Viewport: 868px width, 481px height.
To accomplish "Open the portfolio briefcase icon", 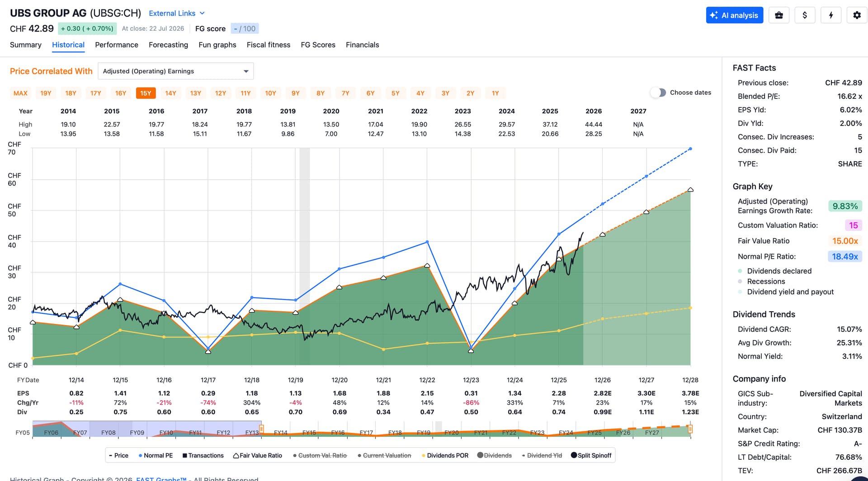I will (778, 15).
